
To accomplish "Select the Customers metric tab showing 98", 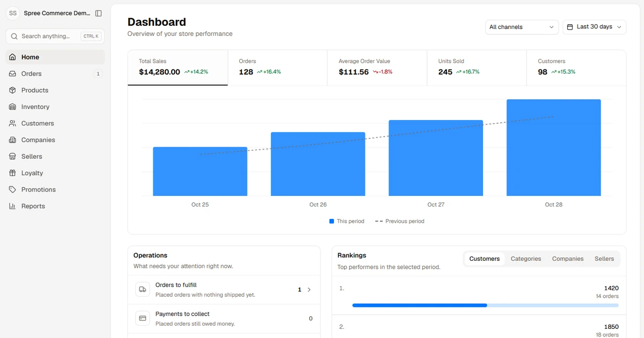I will pos(576,68).
